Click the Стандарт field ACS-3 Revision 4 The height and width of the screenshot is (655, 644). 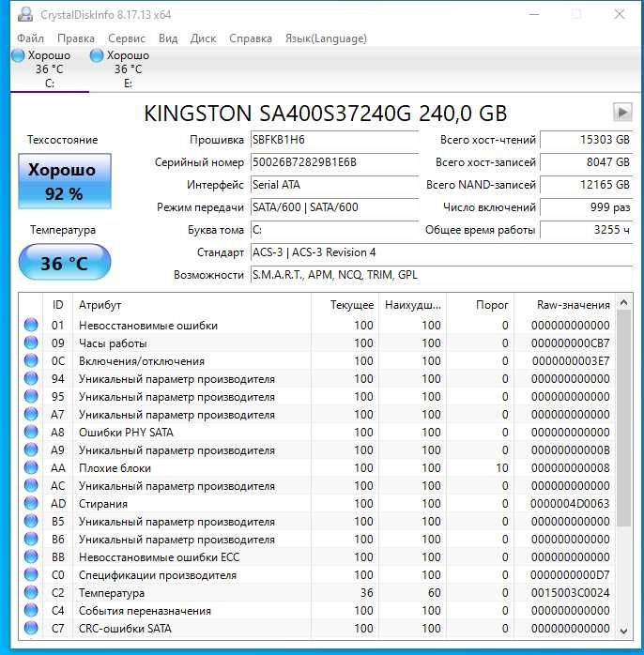441,252
